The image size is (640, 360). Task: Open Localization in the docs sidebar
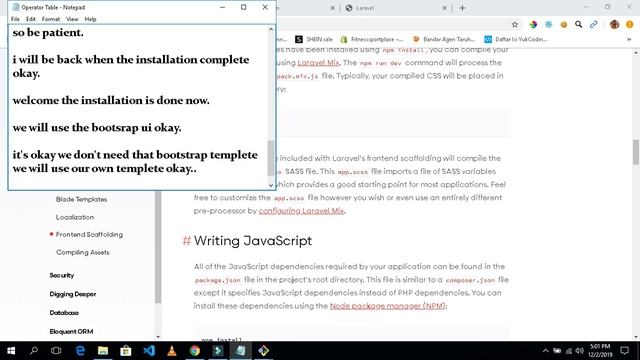pos(75,217)
